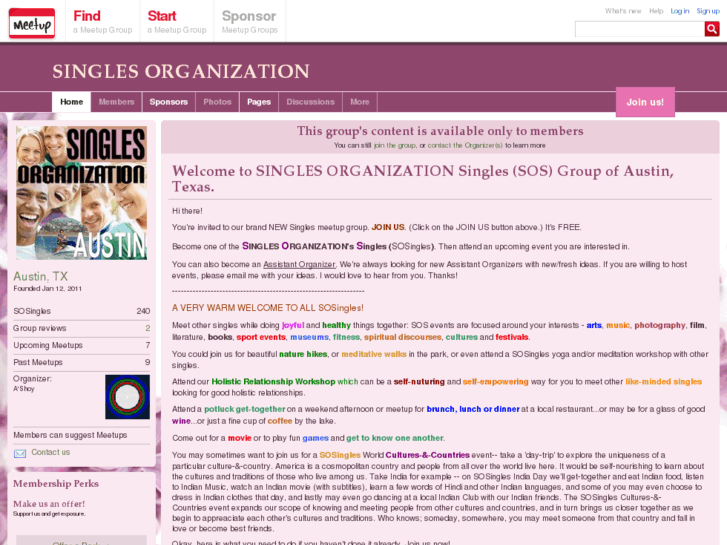Select the Home tab
The image size is (727, 545).
pos(71,102)
